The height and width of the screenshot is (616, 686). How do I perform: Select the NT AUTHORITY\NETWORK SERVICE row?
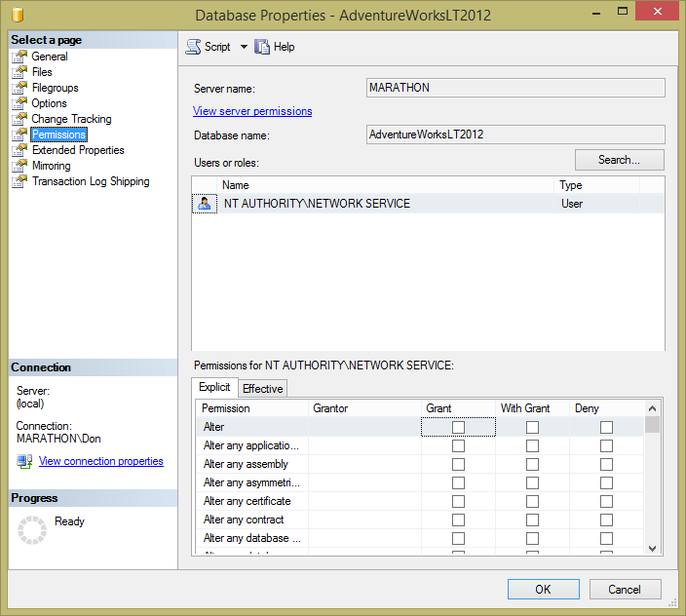coord(428,204)
